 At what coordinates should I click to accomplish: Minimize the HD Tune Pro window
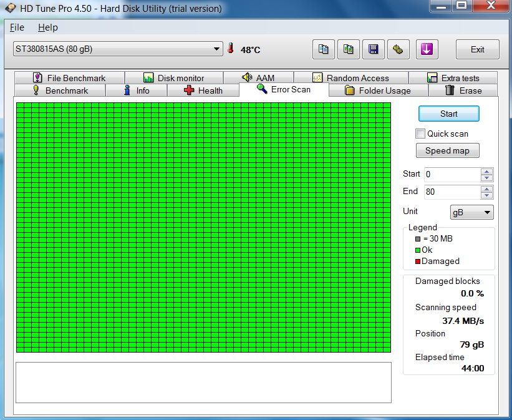pos(442,6)
